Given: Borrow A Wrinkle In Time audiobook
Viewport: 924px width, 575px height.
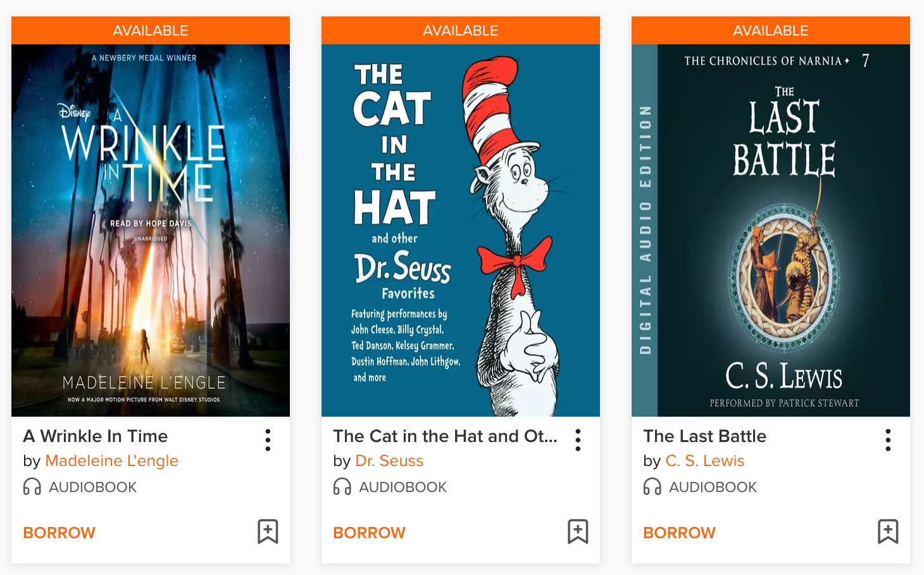Looking at the screenshot, I should click(59, 533).
